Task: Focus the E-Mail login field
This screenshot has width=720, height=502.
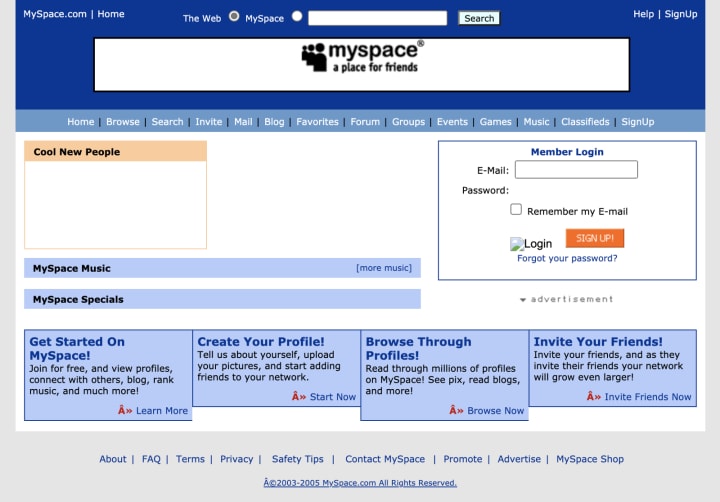Action: click(x=576, y=169)
